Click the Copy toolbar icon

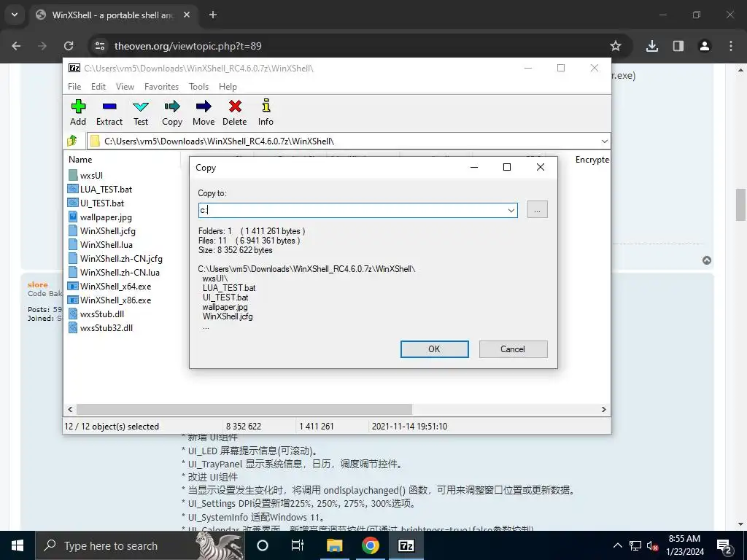point(172,106)
